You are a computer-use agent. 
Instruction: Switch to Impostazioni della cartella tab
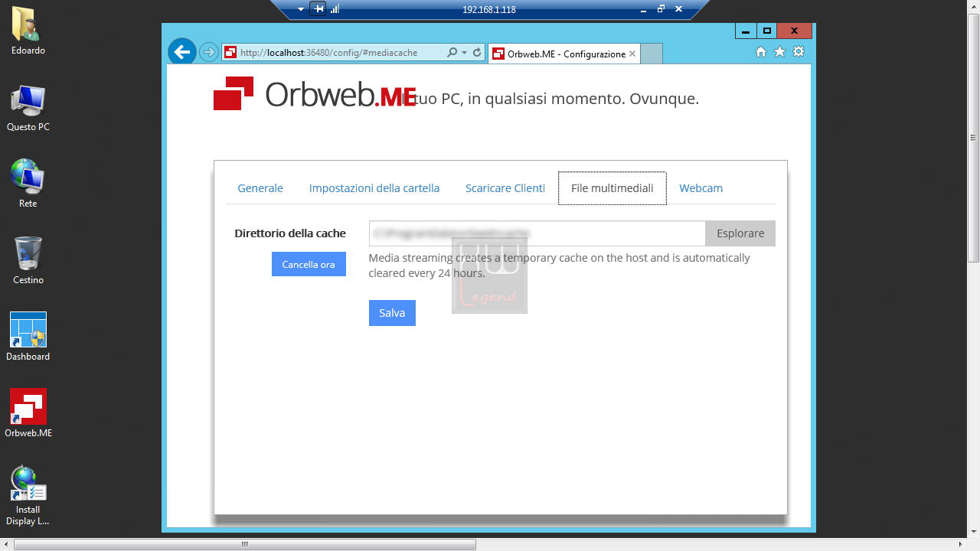tap(374, 188)
